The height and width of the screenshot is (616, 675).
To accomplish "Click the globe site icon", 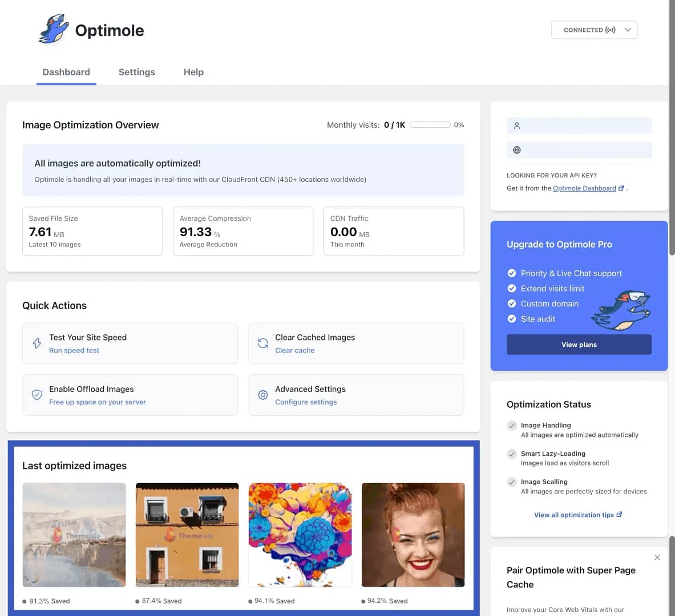I will (516, 150).
